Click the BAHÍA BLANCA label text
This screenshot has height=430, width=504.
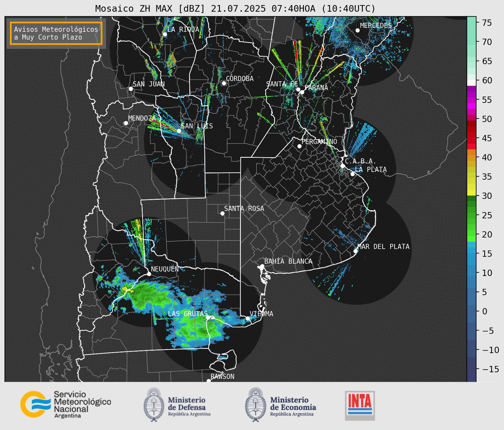tap(288, 261)
